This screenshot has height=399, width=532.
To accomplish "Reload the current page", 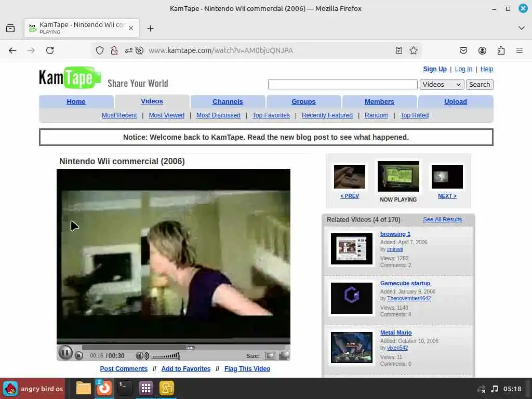I will coord(50,50).
